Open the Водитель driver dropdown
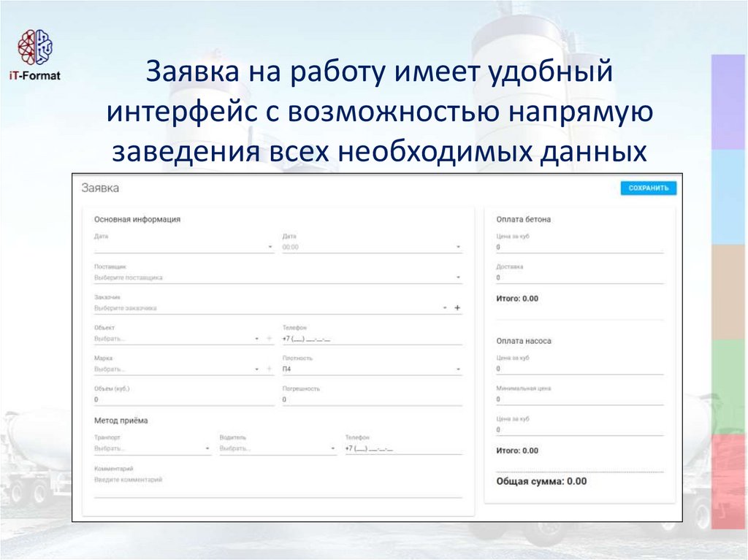This screenshot has height=560, width=748. [278, 448]
